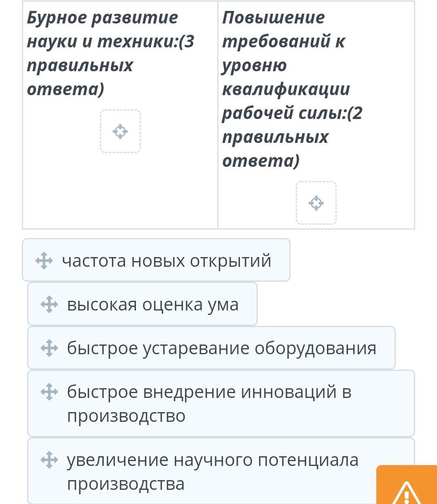Click move handle for "увеличение научного потенциала"
The image size is (437, 504).
(x=49, y=460)
